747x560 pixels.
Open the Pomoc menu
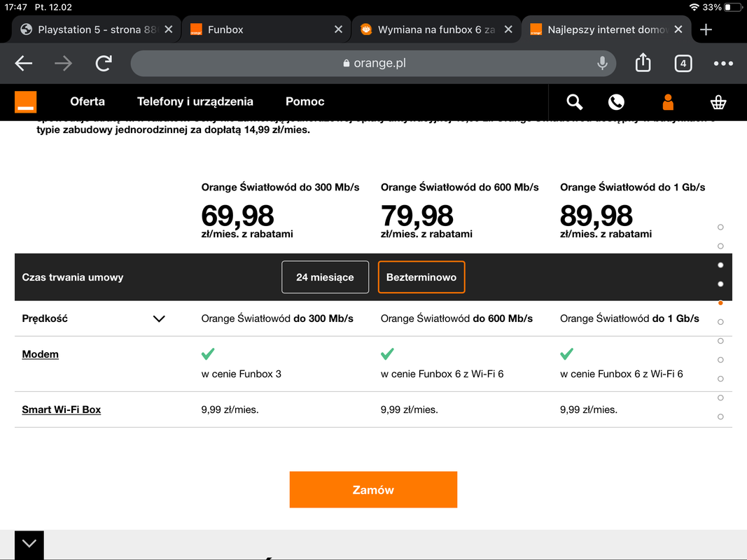click(x=305, y=101)
